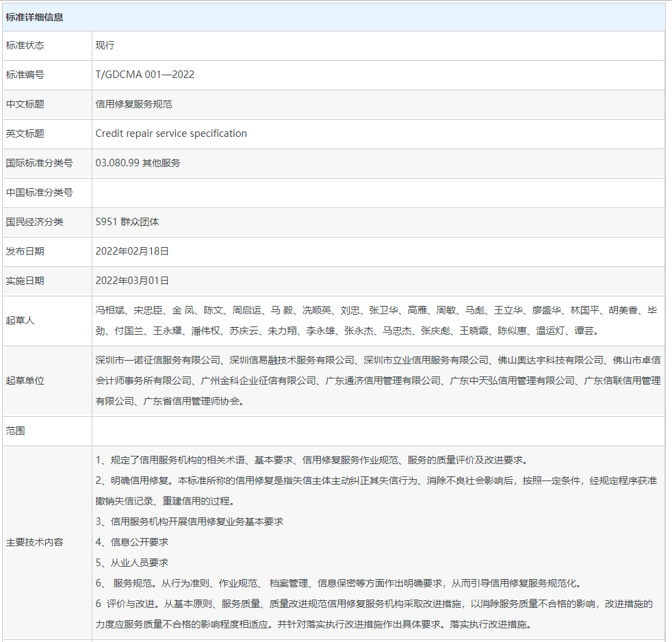This screenshot has width=672, height=642.
Task: Click the 标准详细信息 table header
Action: pyautogui.click(x=34, y=17)
